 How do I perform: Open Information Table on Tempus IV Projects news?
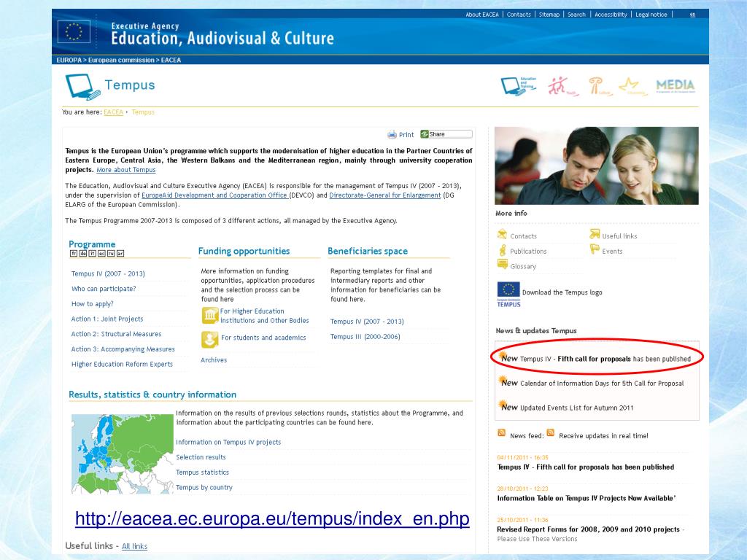tap(587, 499)
